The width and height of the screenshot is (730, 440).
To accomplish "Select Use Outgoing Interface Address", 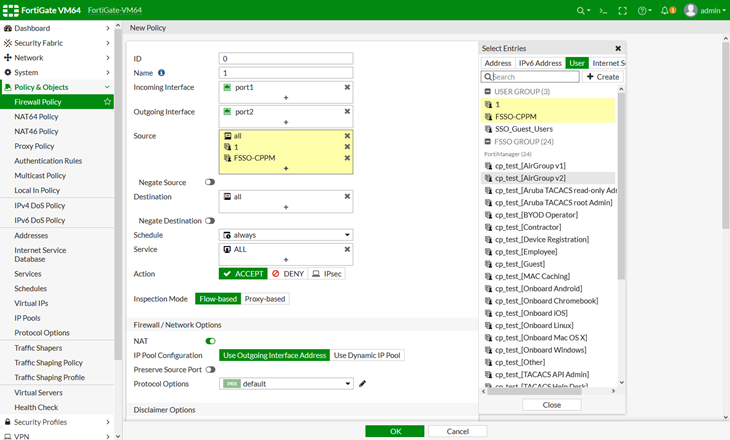I will click(x=274, y=355).
